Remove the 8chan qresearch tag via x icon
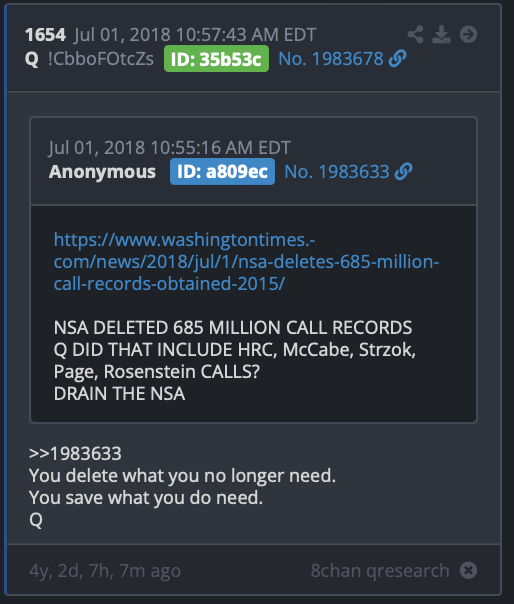The height and width of the screenshot is (604, 514). pyautogui.click(x=468, y=570)
